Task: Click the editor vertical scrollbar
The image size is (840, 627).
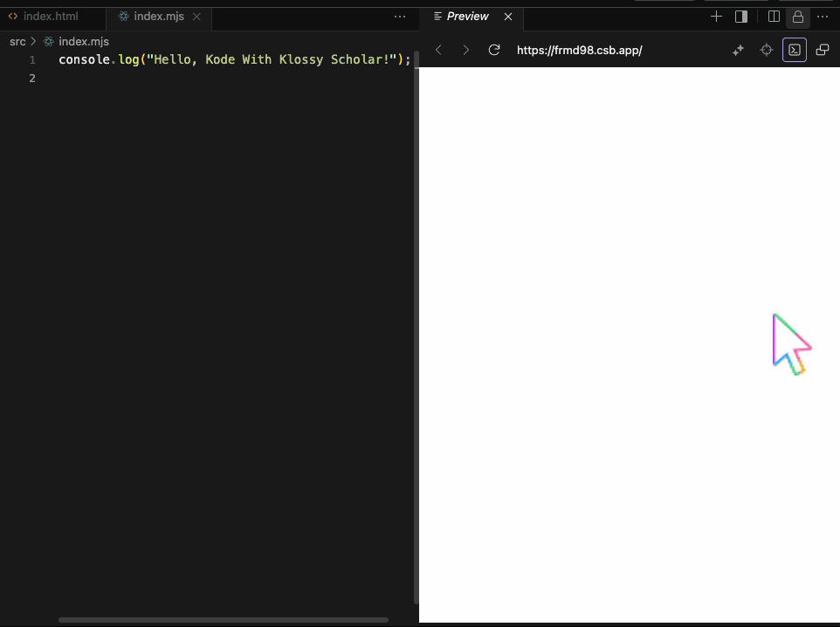Action: (x=417, y=328)
